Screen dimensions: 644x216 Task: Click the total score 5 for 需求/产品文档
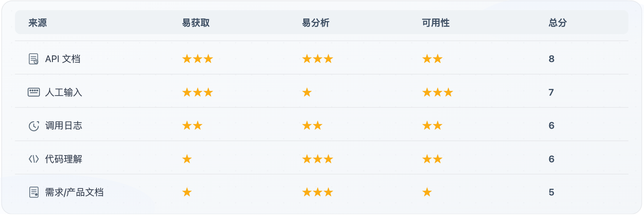pyautogui.click(x=551, y=193)
